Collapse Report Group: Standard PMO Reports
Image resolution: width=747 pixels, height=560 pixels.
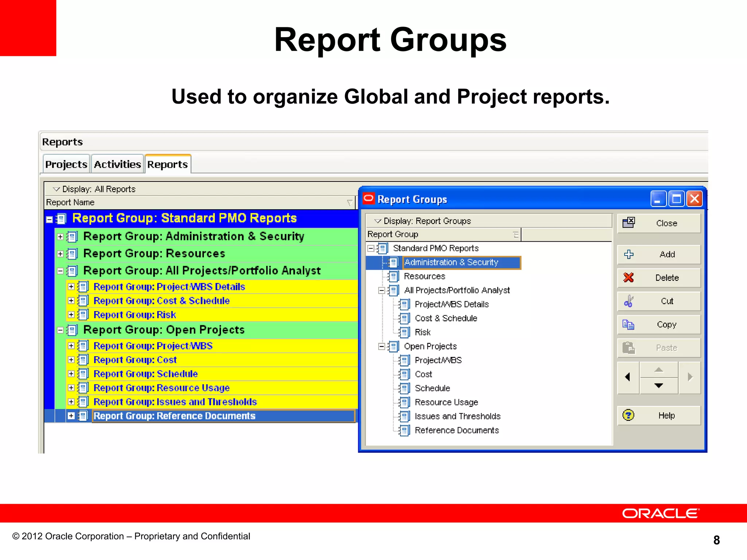point(49,219)
